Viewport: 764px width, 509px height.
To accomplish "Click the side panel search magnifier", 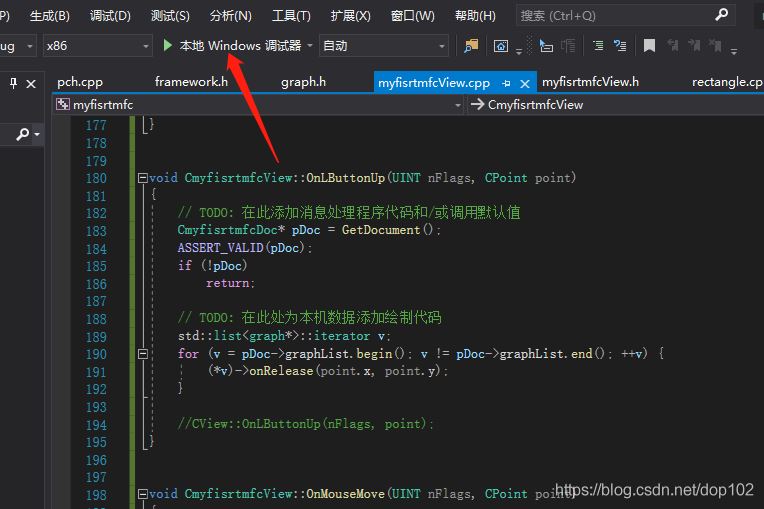I will tap(22, 134).
